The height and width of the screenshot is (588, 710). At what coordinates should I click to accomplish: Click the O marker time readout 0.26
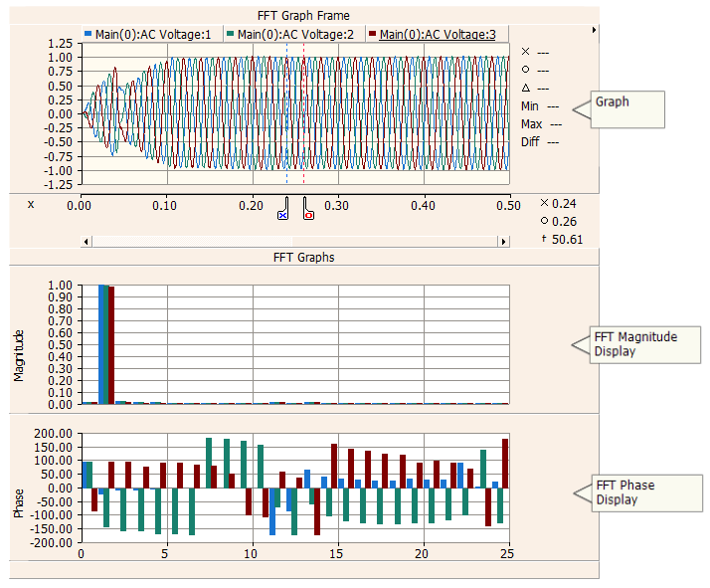(x=564, y=221)
